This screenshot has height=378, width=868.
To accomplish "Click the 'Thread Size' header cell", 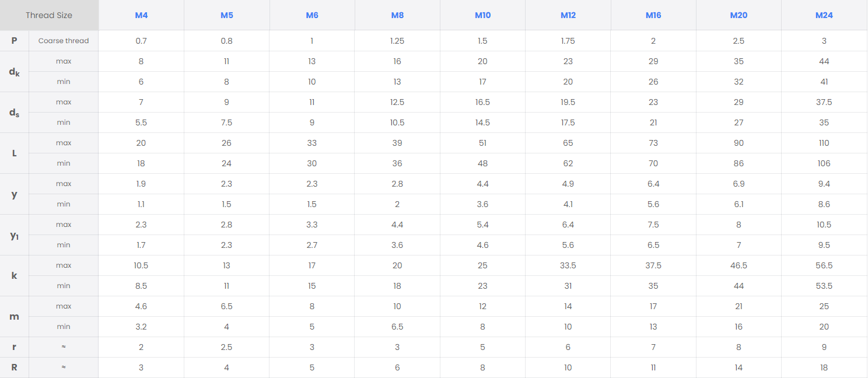I will point(49,15).
